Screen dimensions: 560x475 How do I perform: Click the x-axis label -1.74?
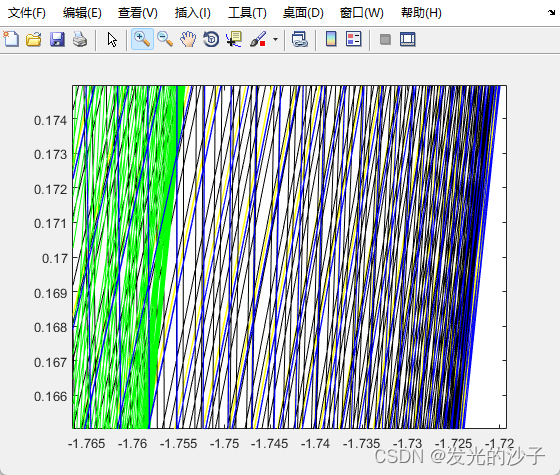pos(315,444)
